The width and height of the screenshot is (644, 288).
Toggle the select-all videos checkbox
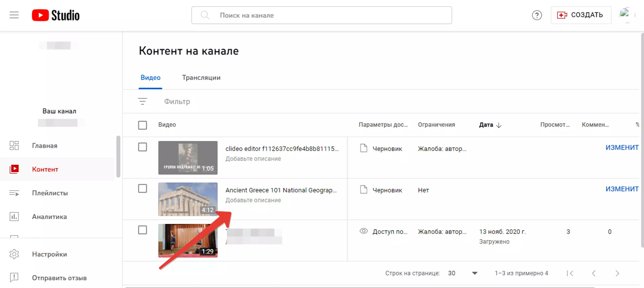142,125
